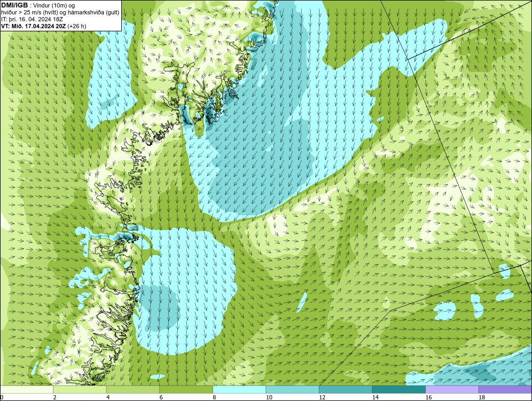This screenshot has height=401, width=532.
Task: Click the 10–12 m/s turquoise swatch
Action: click(293, 389)
